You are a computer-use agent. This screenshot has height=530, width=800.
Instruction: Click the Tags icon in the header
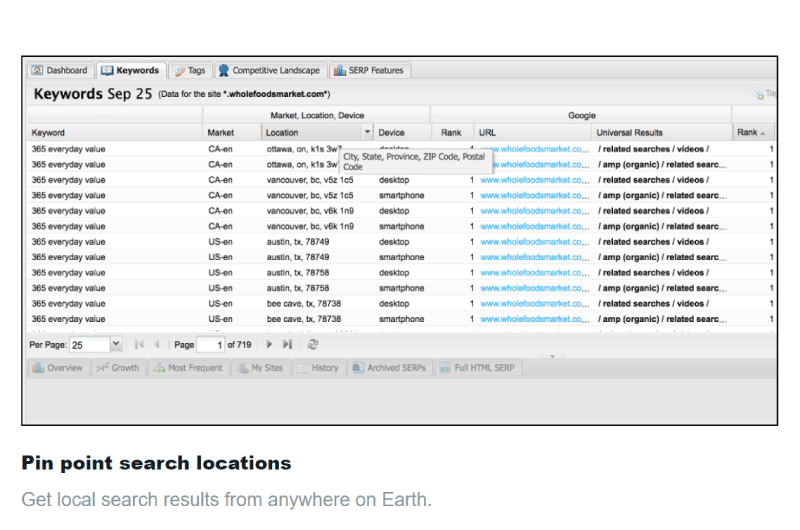tap(758, 94)
